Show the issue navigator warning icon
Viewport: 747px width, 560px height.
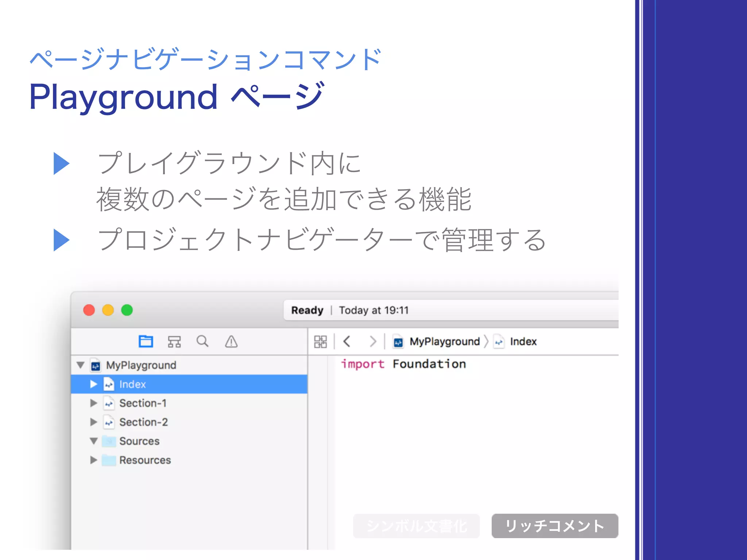coord(231,342)
